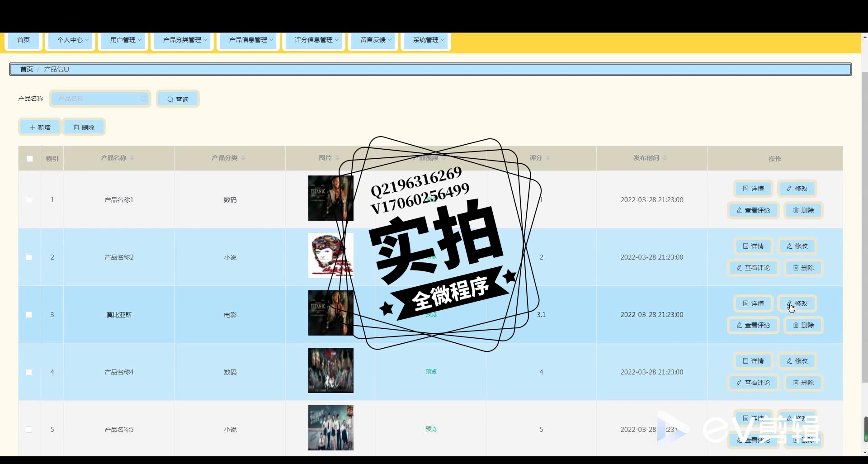The height and width of the screenshot is (464, 868).
Task: Expand the 用户管理 menu
Action: (x=123, y=40)
